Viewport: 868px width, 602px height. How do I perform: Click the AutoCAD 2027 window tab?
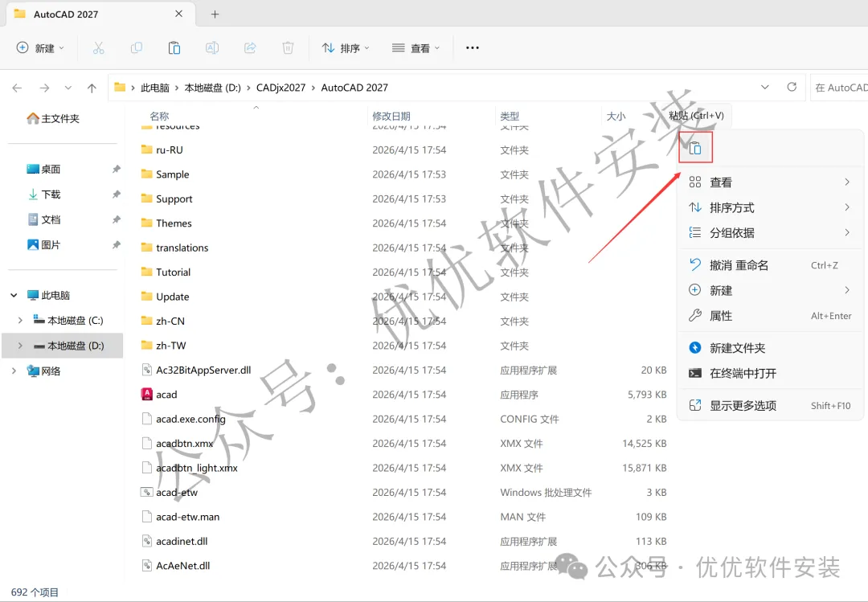(100, 14)
